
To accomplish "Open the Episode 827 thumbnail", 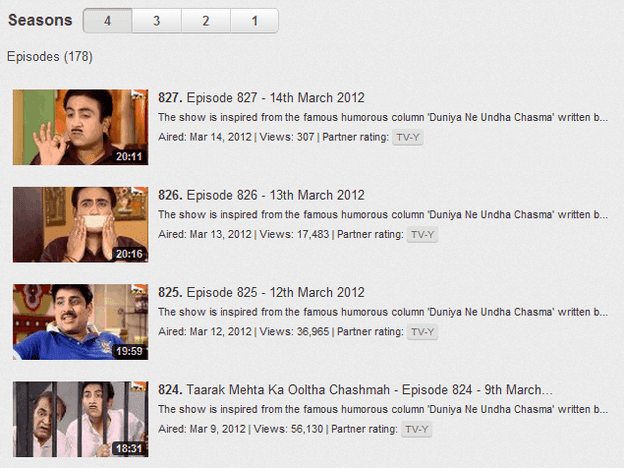I will coord(80,127).
